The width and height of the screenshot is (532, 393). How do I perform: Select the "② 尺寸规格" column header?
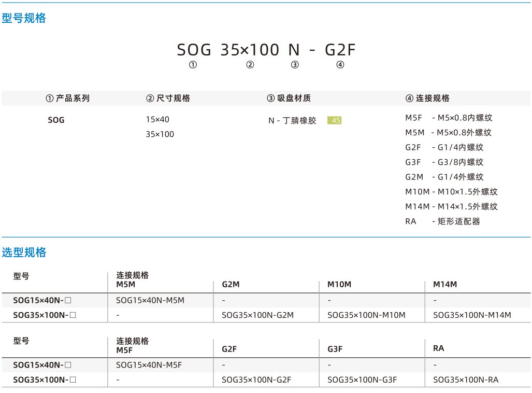coord(168,98)
